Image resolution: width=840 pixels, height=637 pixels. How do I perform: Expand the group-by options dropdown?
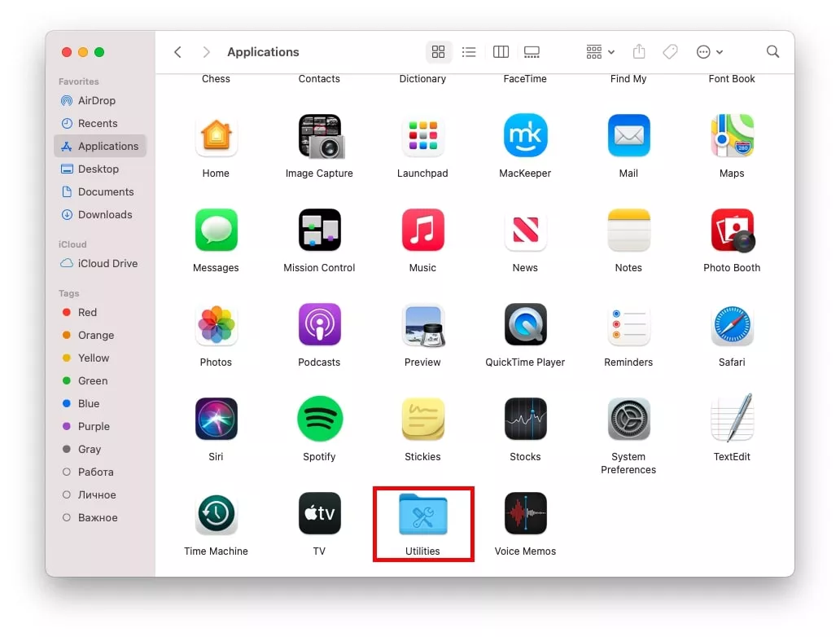[601, 52]
